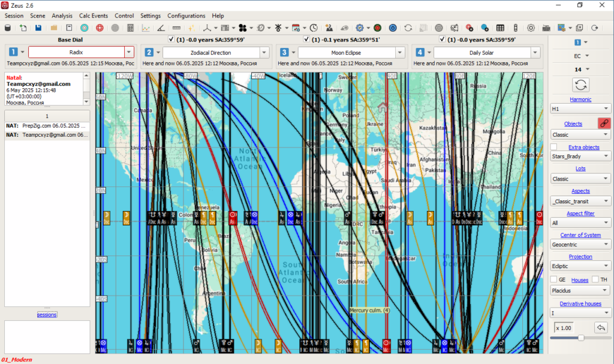614x364 pixels.
Task: Open the Configurations menu
Action: [186, 16]
